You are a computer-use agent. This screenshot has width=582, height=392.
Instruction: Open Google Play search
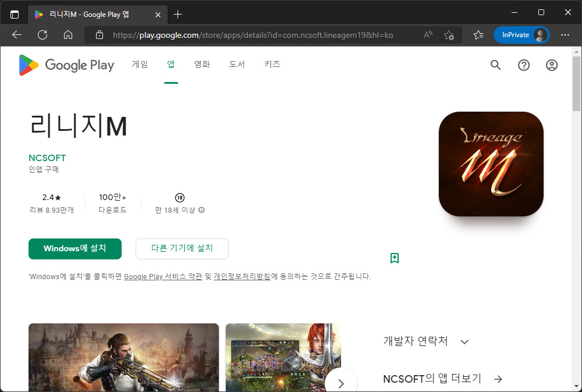(495, 65)
